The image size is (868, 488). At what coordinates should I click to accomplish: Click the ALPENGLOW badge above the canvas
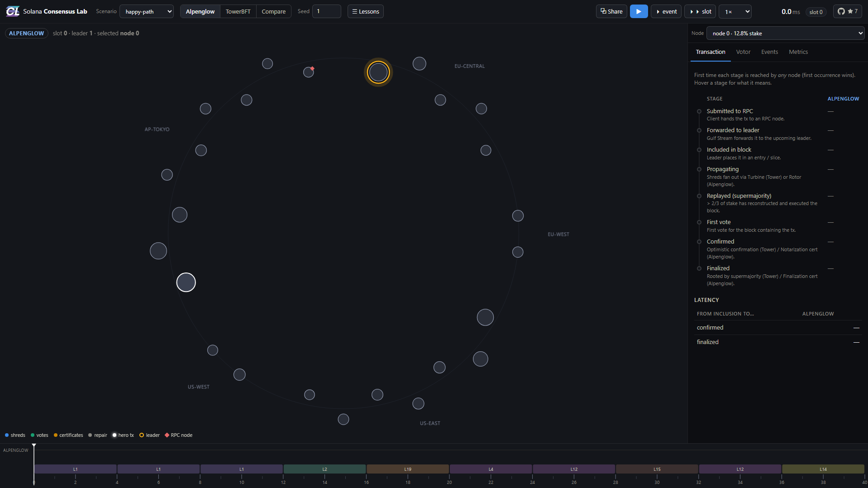[27, 33]
